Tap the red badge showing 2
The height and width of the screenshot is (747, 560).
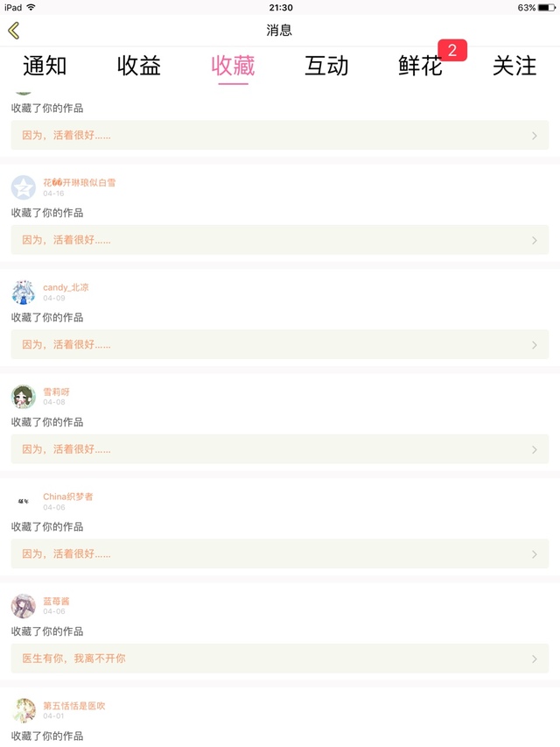(452, 51)
